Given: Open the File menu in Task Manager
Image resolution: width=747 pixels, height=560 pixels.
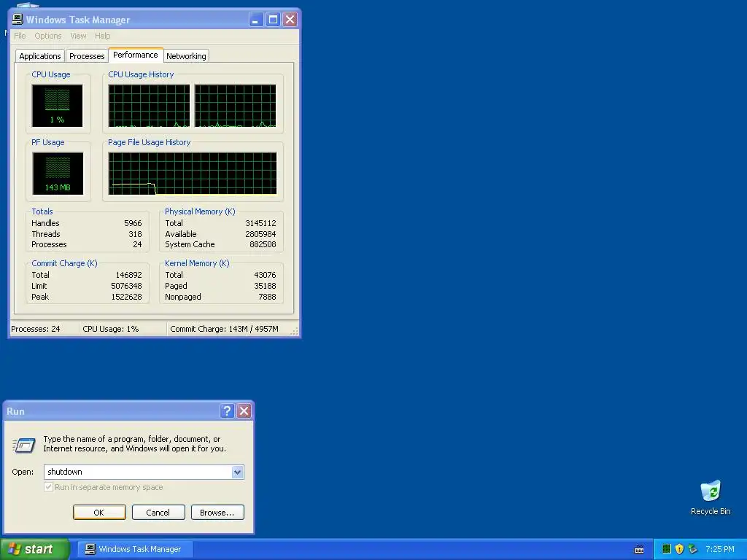Looking at the screenshot, I should [x=20, y=36].
